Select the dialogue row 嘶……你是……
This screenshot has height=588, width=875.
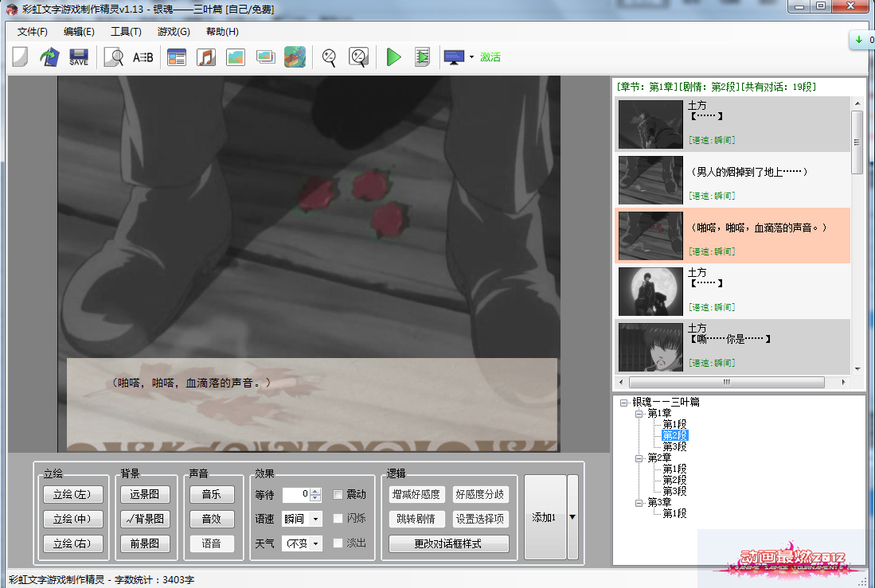[732, 346]
